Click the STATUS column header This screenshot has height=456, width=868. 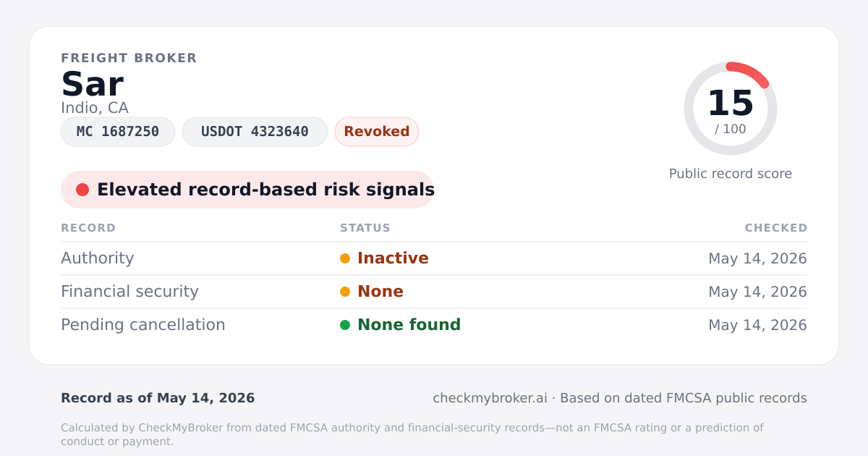coord(365,228)
